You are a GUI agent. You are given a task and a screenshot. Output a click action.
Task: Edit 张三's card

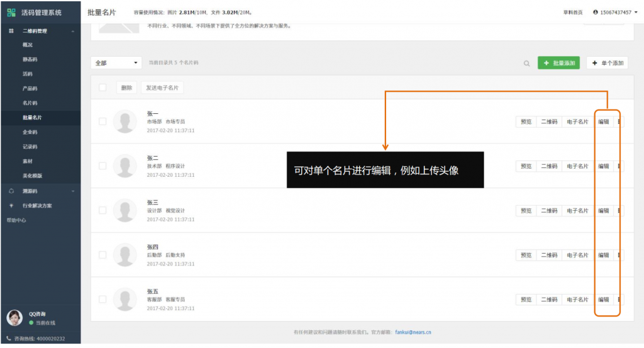603,210
